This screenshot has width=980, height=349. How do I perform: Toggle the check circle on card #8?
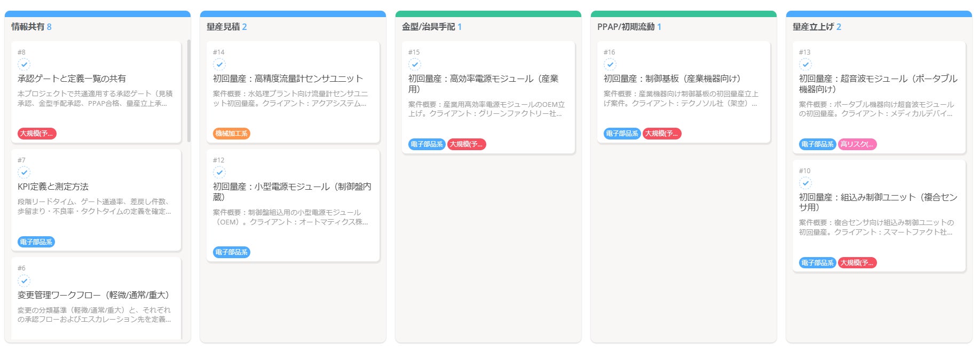[x=24, y=65]
